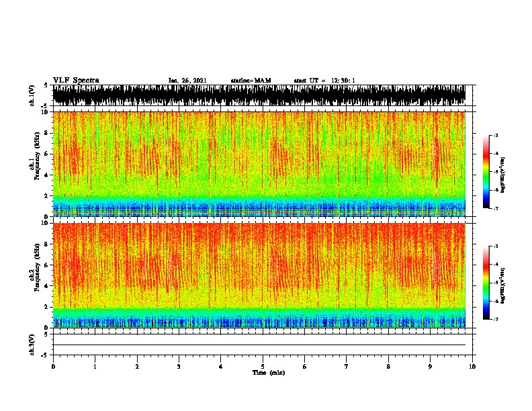Screen dimensions: 532x411
Task: Click inside the ch.1 spectrogram panel
Action: pos(259,164)
